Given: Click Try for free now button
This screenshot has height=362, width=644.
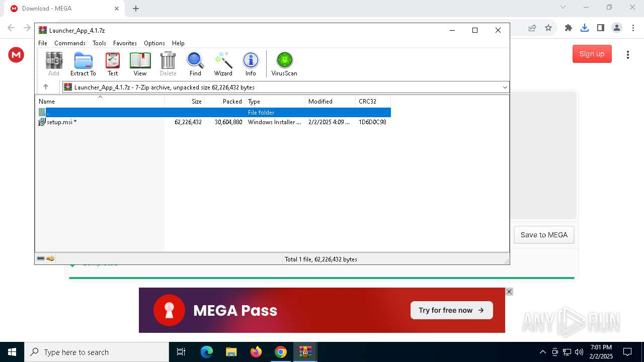Looking at the screenshot, I should click(451, 310).
